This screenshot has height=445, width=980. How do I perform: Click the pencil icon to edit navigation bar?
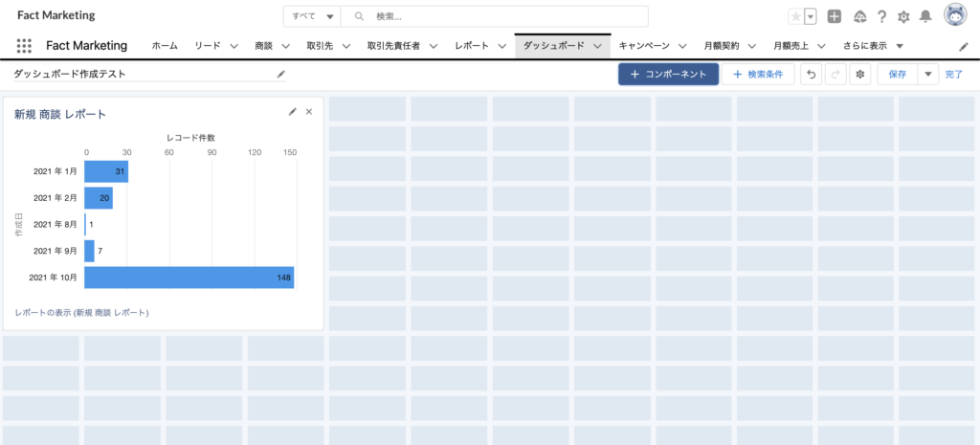pos(963,46)
